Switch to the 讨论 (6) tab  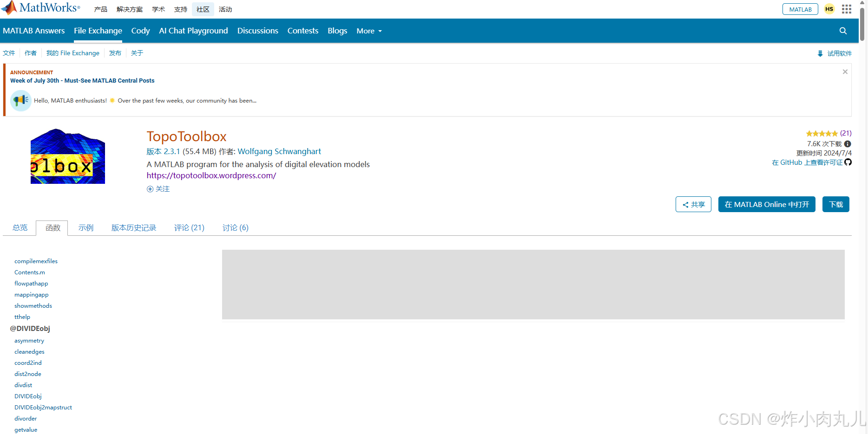coord(236,227)
